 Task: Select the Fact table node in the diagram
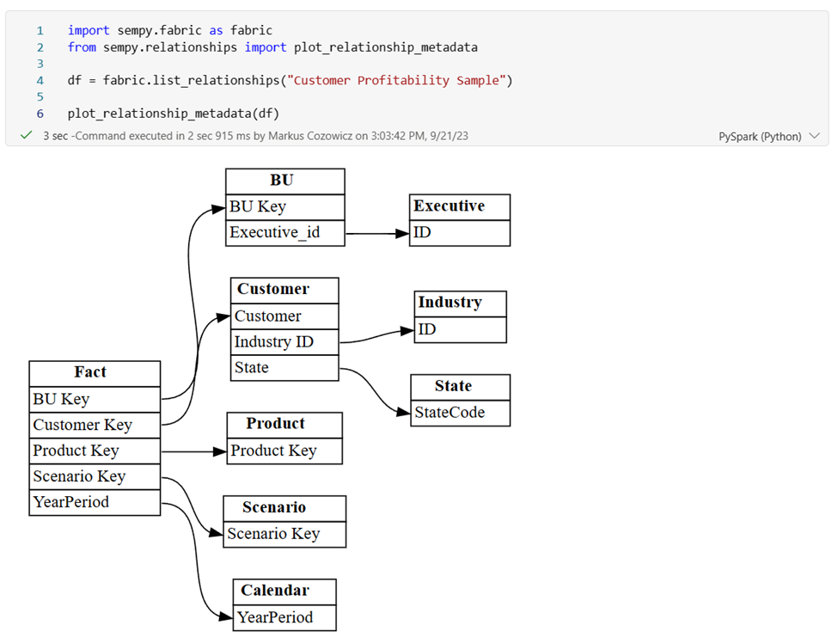point(94,372)
